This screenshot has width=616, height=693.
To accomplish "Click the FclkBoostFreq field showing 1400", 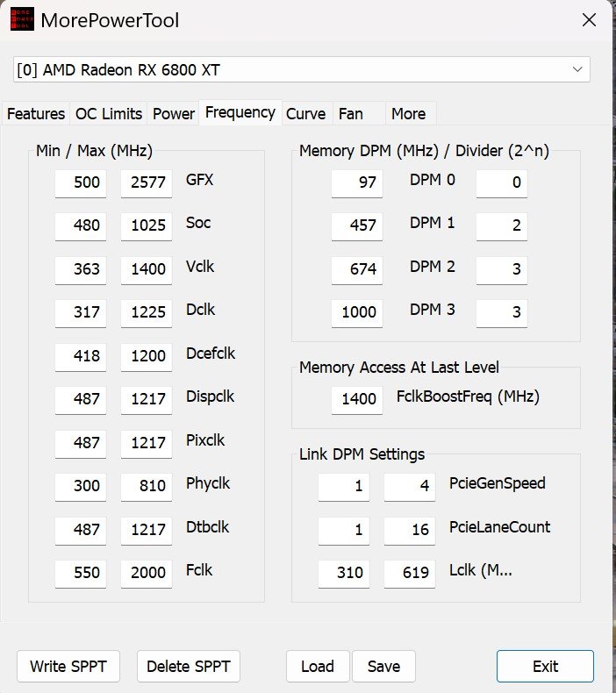I will coord(357,400).
